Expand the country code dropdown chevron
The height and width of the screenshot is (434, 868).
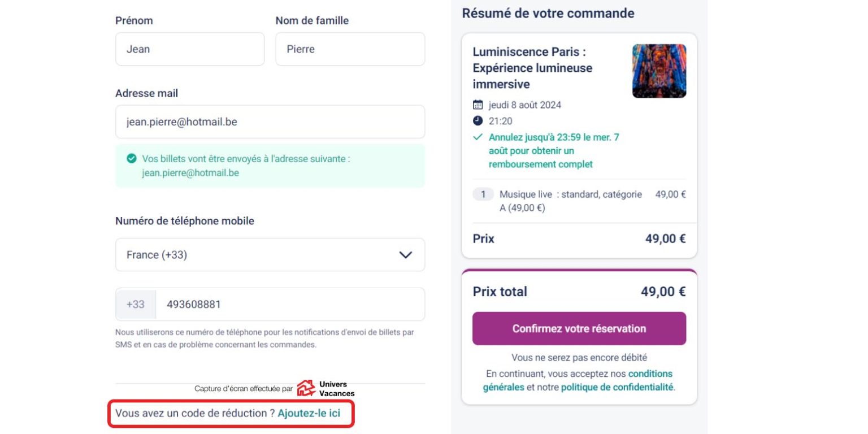tap(405, 255)
